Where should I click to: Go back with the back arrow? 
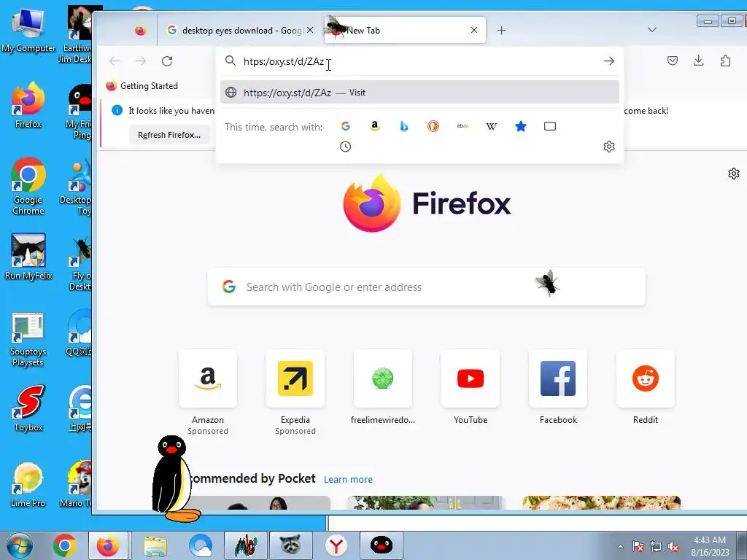[x=115, y=61]
